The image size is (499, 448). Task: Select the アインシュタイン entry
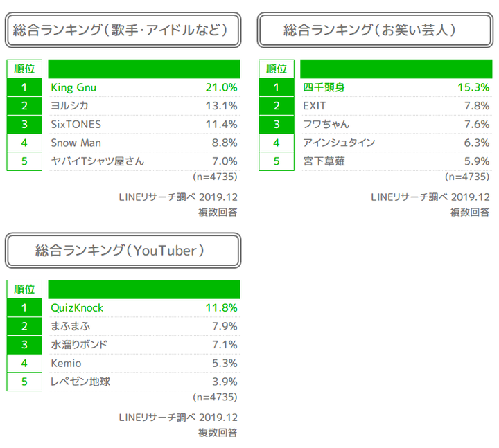pos(339,143)
